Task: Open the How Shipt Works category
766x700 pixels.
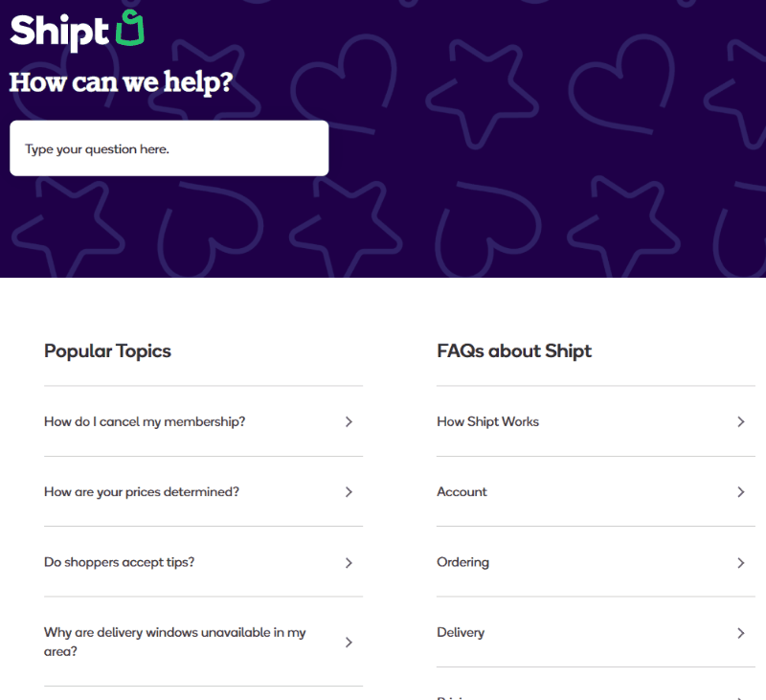Action: tap(488, 421)
